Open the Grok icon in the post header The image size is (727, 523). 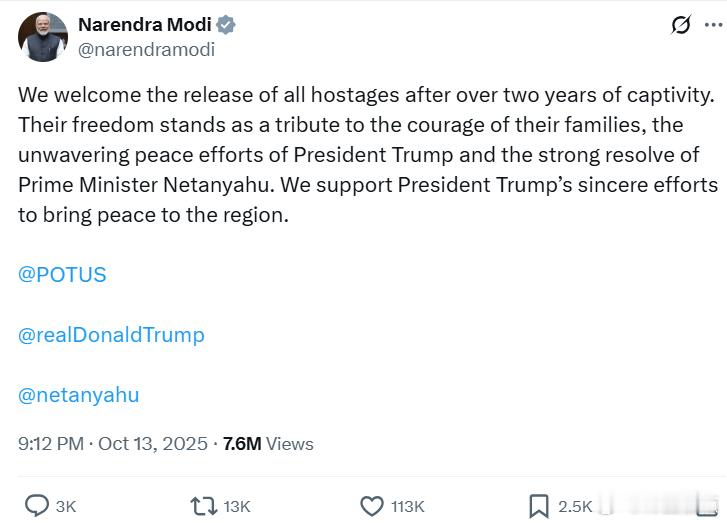click(681, 25)
